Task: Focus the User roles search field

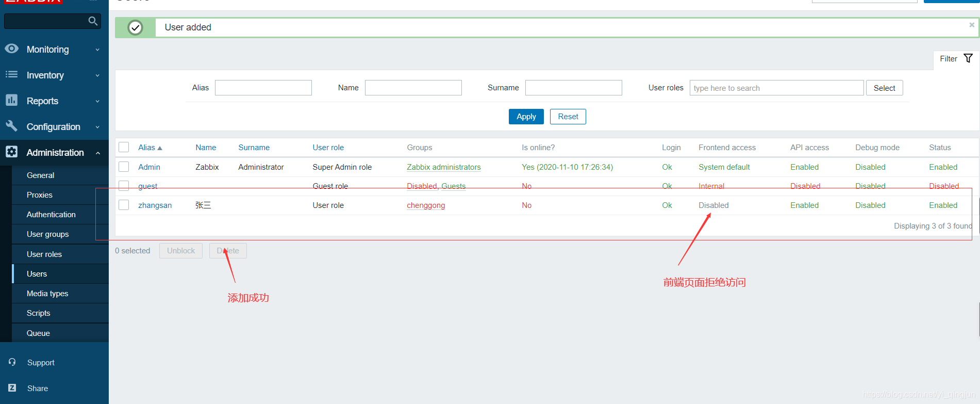Action: (x=776, y=88)
